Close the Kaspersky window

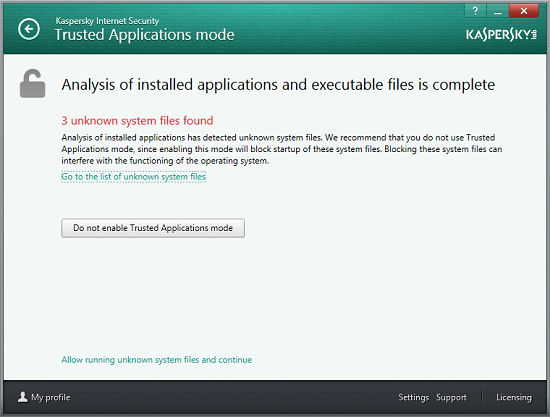click(x=524, y=11)
